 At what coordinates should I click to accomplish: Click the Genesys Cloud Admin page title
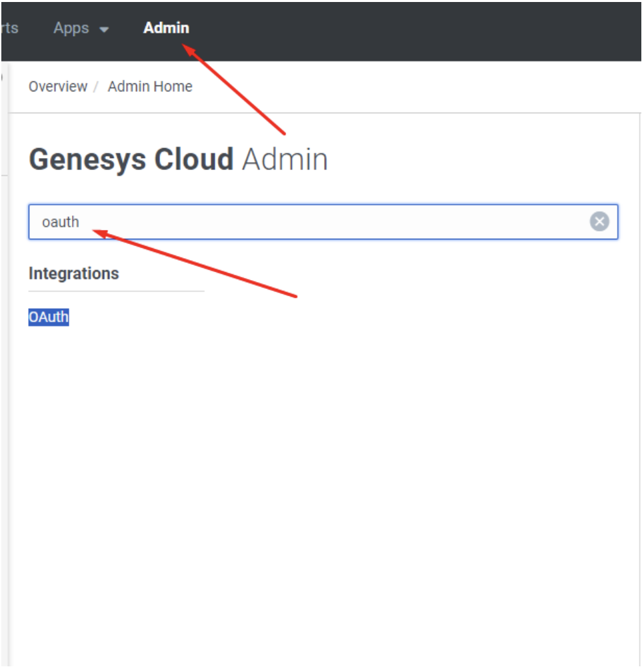(178, 159)
